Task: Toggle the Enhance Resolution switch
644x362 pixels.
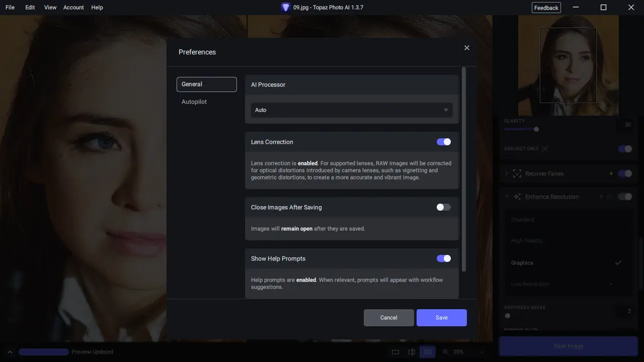Action: [x=625, y=197]
